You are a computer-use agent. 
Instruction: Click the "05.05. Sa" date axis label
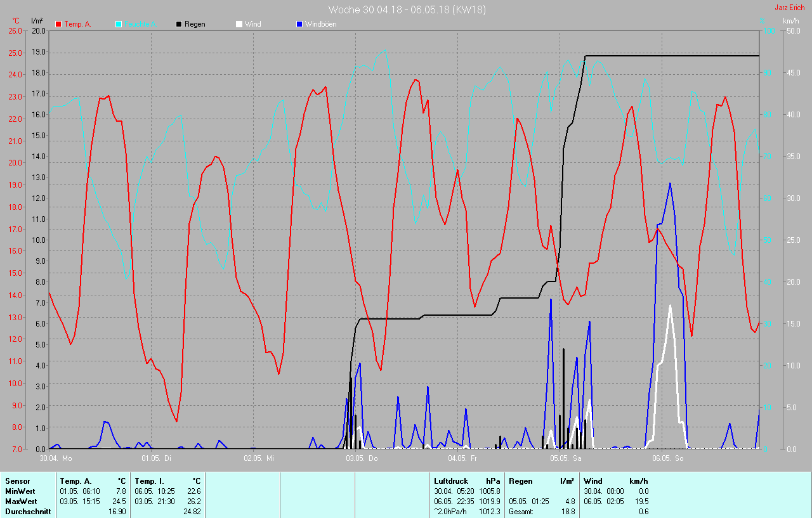pyautogui.click(x=566, y=458)
